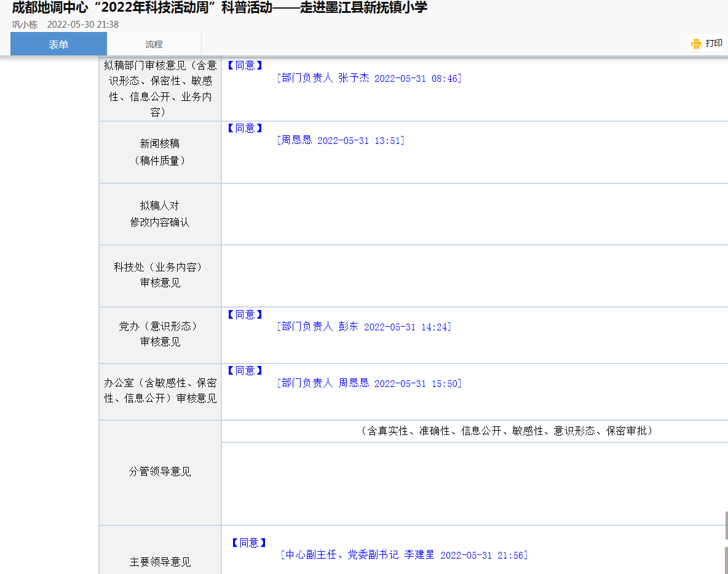Click the document title mentioning 墨江县新抚镇小学

pos(220,8)
